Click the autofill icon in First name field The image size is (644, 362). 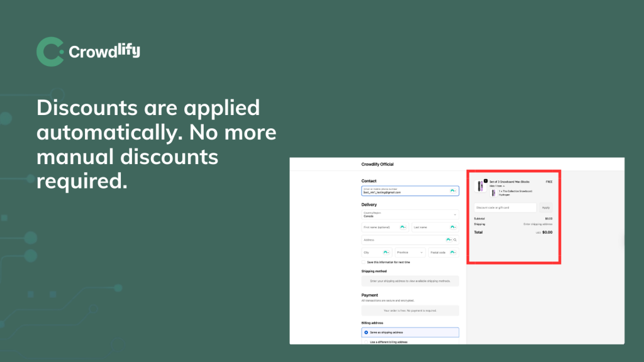(403, 227)
